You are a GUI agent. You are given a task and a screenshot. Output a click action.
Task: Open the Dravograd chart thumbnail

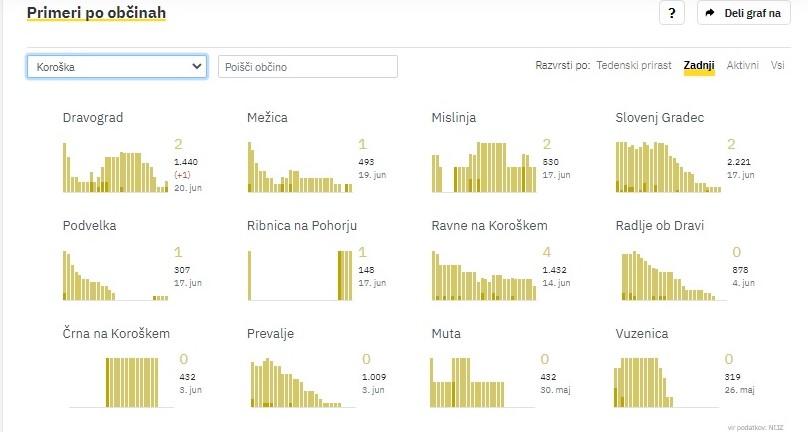[115, 166]
